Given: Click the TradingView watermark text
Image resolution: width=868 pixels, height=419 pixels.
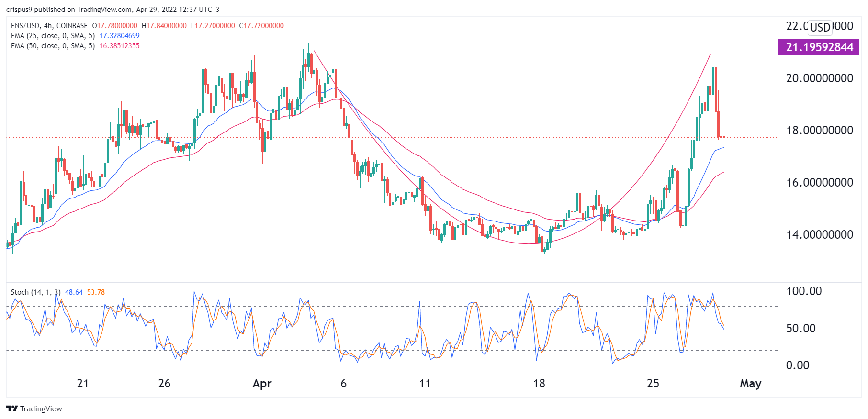Looking at the screenshot, I should click(x=41, y=409).
